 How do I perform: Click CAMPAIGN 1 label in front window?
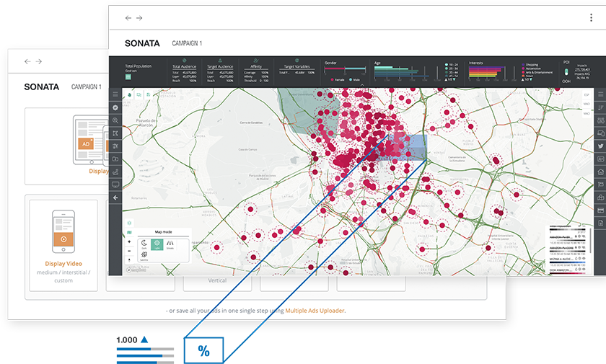point(187,44)
